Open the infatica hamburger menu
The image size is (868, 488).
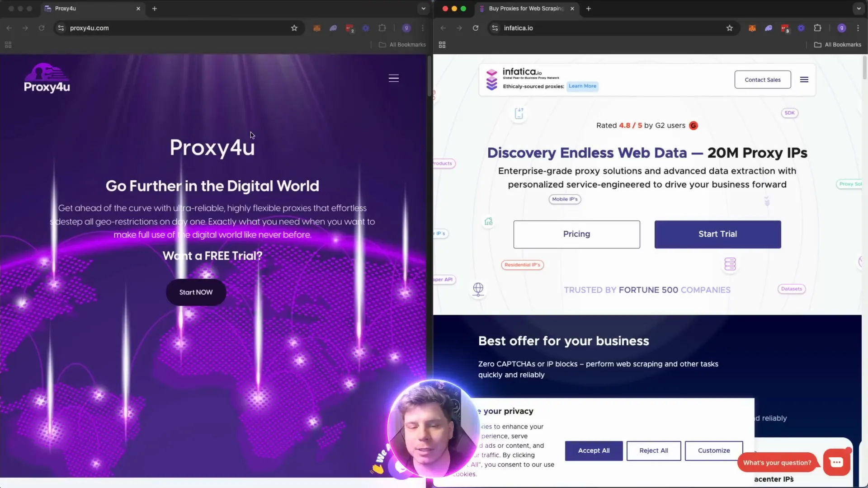[x=804, y=80]
